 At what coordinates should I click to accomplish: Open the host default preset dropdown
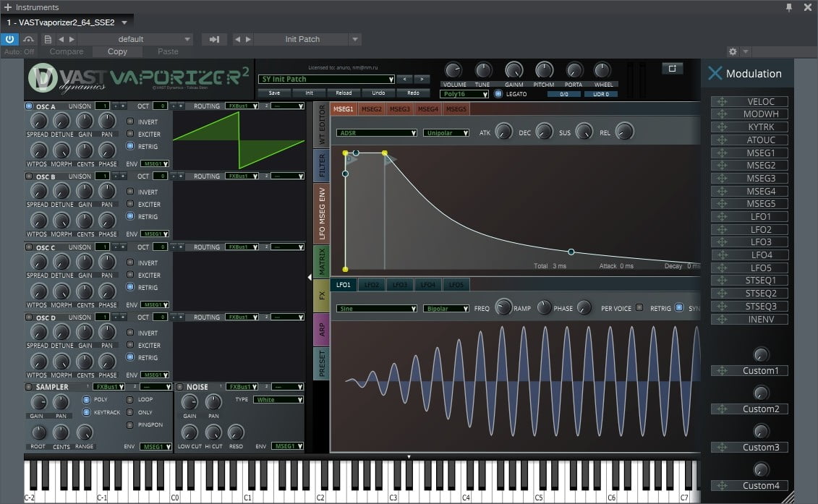(135, 39)
